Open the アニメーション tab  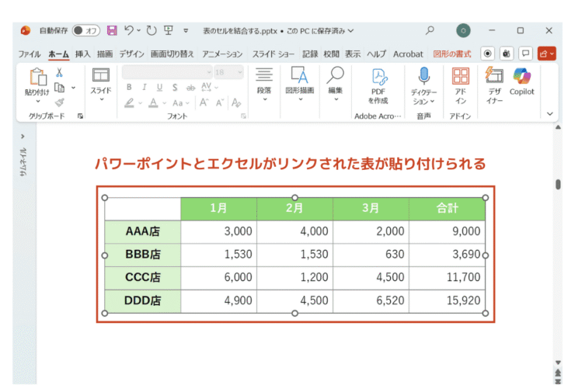pyautogui.click(x=222, y=54)
